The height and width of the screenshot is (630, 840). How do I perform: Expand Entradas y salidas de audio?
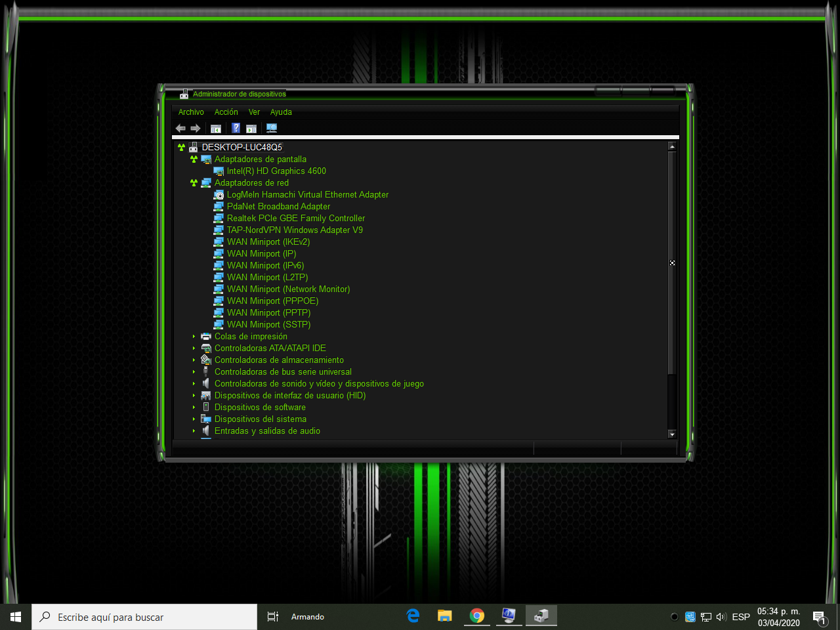[x=194, y=431]
